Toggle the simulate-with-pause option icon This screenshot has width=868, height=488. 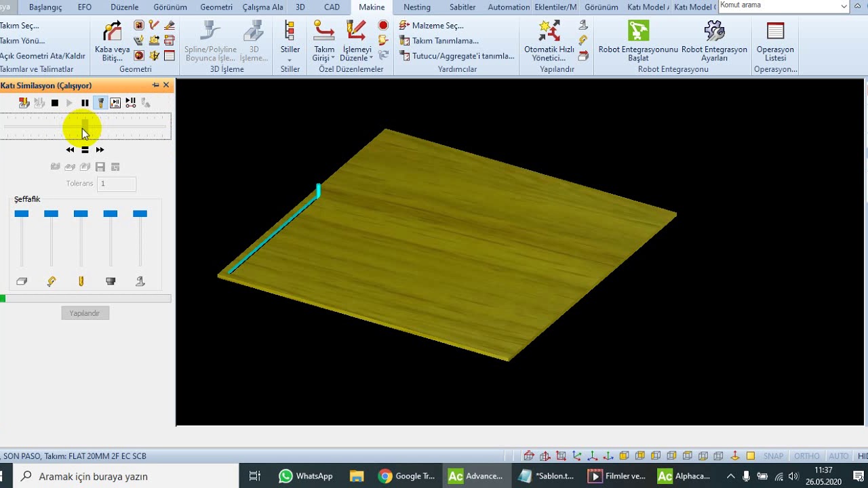(x=115, y=103)
